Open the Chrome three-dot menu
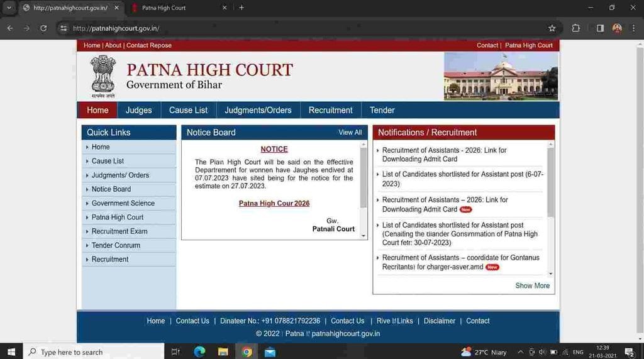644x359 pixels. pos(633,28)
